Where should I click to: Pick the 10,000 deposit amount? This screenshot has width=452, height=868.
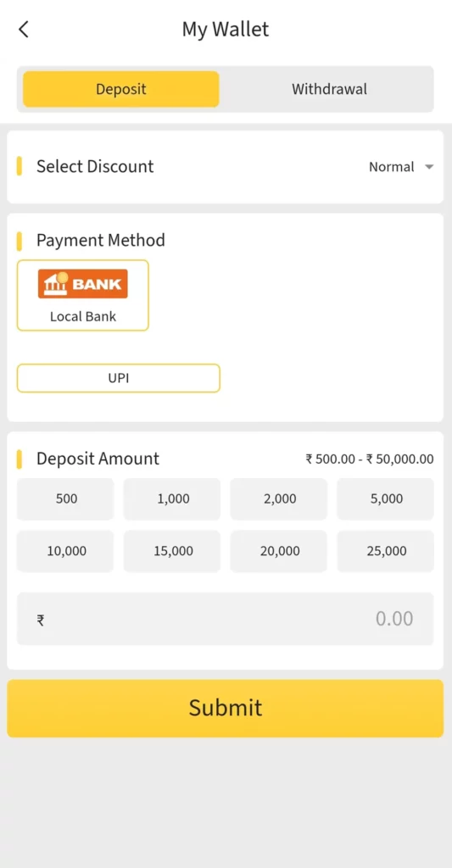click(x=65, y=551)
